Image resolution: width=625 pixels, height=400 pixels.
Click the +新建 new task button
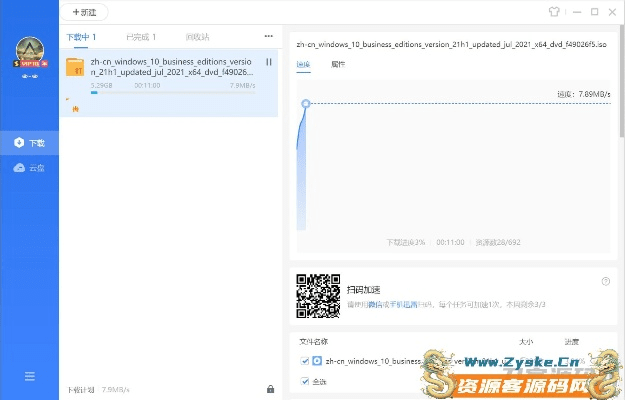(85, 12)
